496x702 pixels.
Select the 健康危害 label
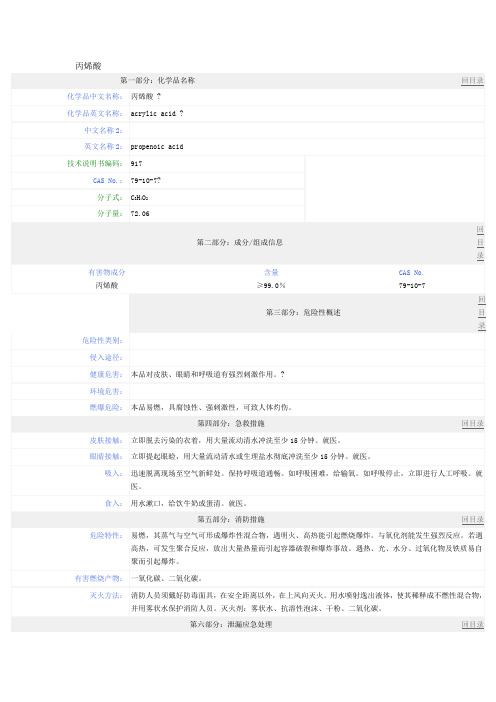coord(106,374)
